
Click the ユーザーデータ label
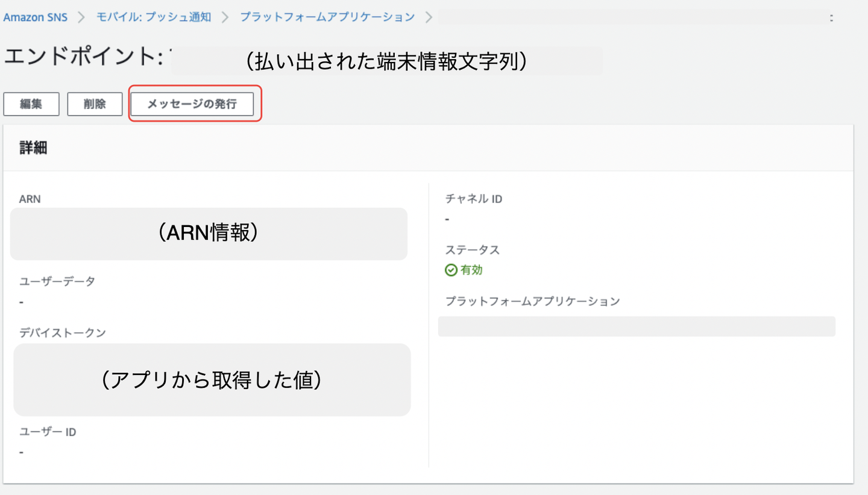coord(57,281)
